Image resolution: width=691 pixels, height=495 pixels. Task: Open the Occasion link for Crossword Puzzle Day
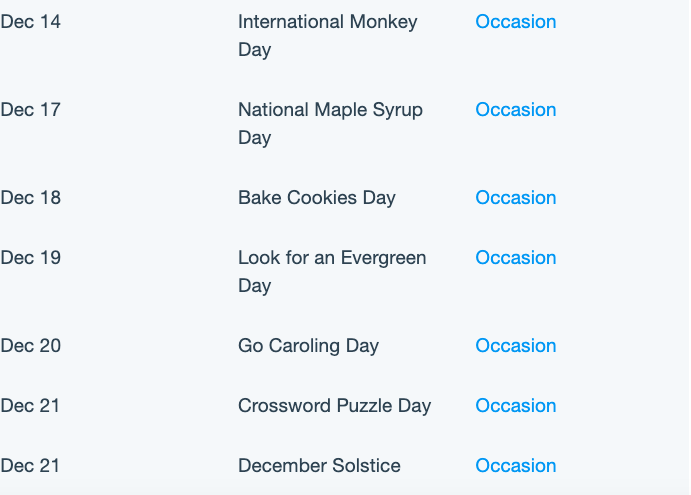click(516, 406)
